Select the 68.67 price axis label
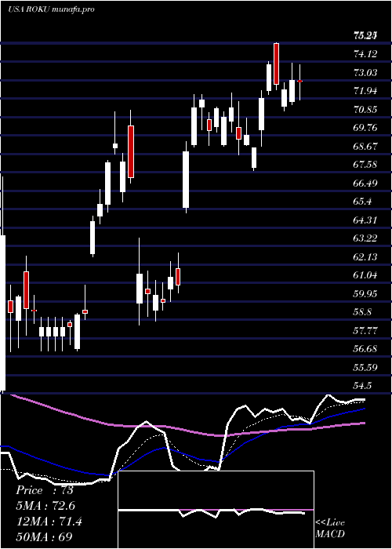392x549 pixels. 365,147
